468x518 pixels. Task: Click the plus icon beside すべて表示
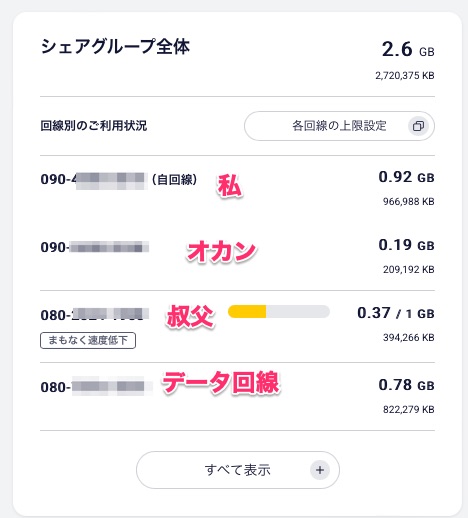320,470
